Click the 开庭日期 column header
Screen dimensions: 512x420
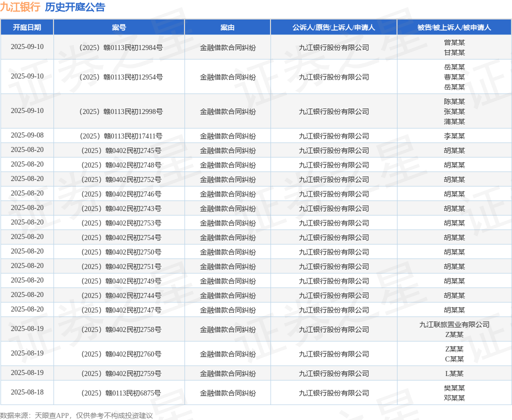point(27,27)
